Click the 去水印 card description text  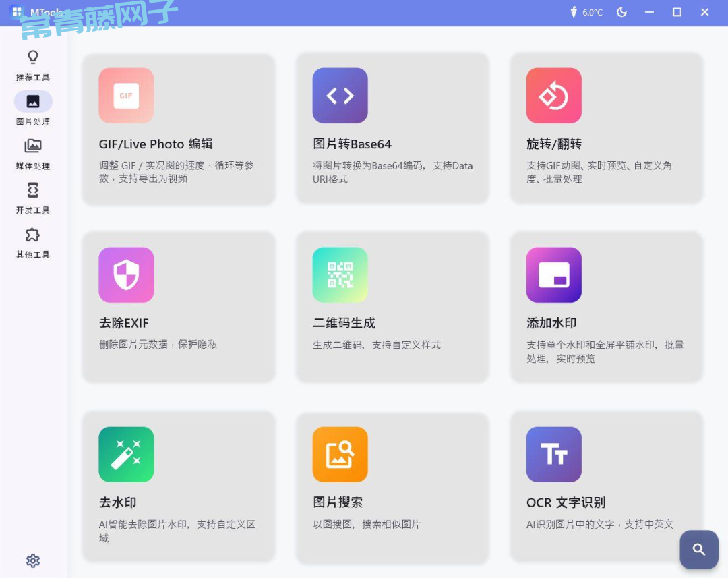(x=177, y=531)
